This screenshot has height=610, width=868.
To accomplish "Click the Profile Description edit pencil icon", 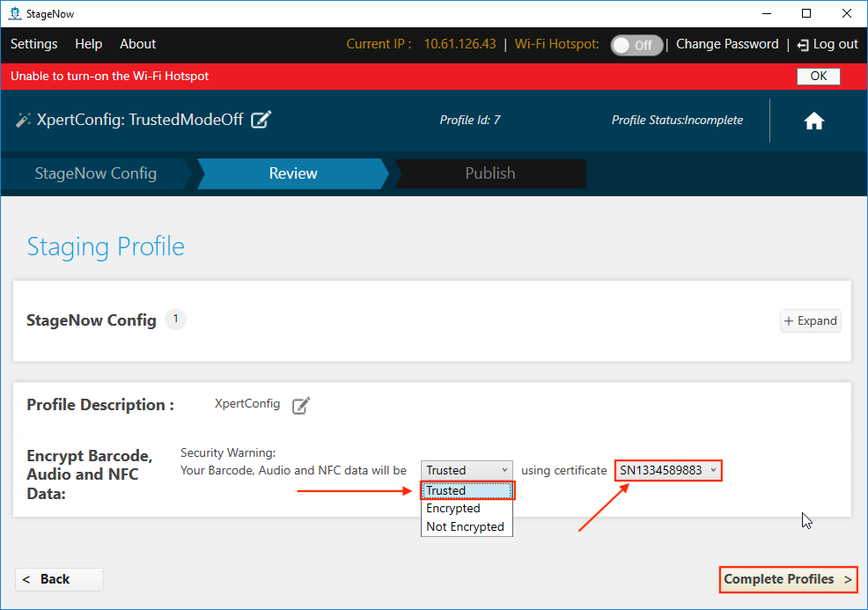I will point(301,405).
